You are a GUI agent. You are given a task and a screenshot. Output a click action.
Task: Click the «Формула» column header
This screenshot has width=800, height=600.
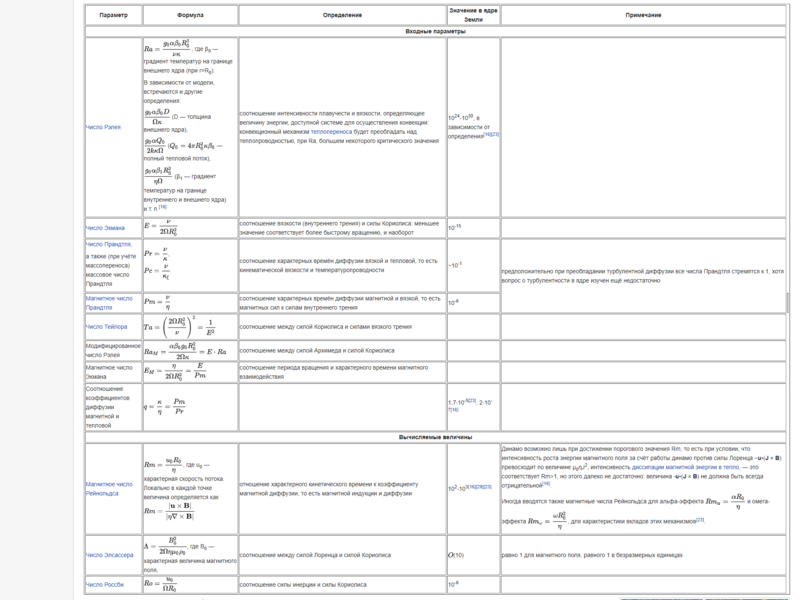(190, 15)
